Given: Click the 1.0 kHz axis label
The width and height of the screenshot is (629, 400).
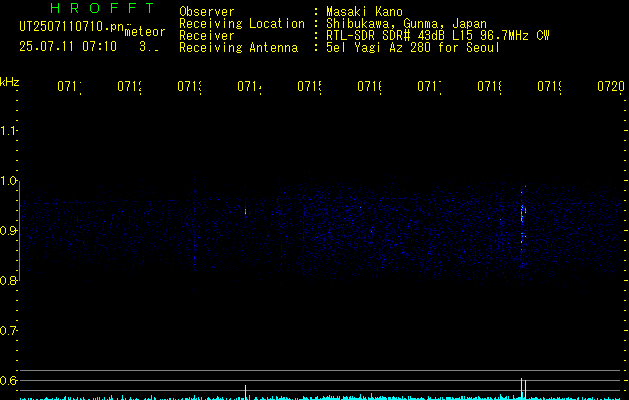Looking at the screenshot, I should (x=8, y=181).
